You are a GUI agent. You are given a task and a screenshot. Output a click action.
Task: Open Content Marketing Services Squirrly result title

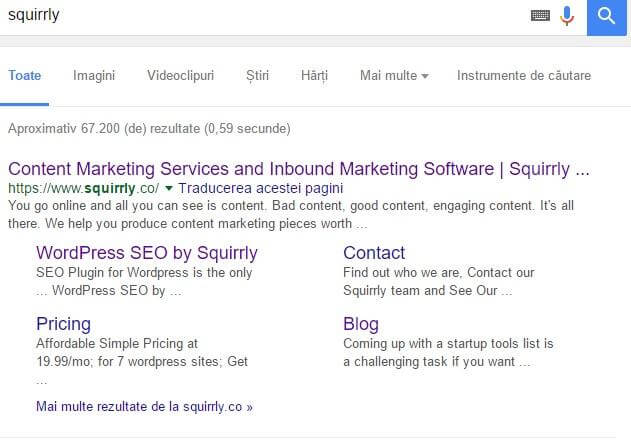(299, 169)
